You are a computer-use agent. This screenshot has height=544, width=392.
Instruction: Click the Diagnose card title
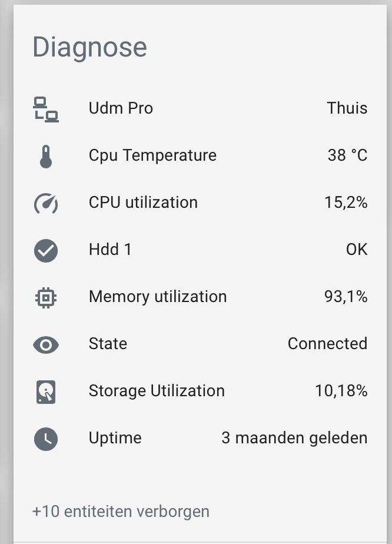89,47
